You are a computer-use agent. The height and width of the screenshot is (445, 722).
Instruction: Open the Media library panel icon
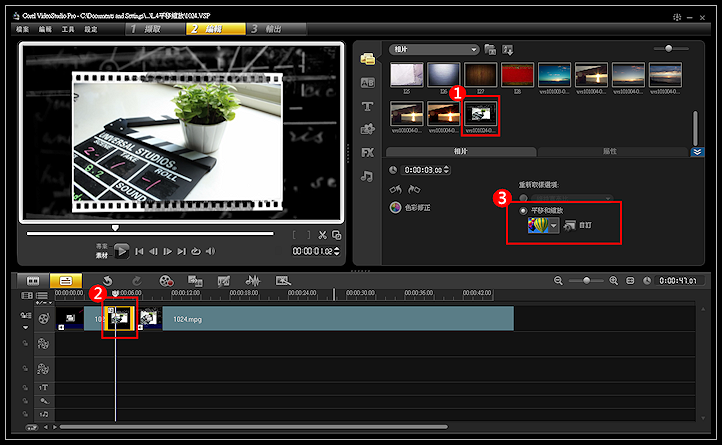[367, 59]
